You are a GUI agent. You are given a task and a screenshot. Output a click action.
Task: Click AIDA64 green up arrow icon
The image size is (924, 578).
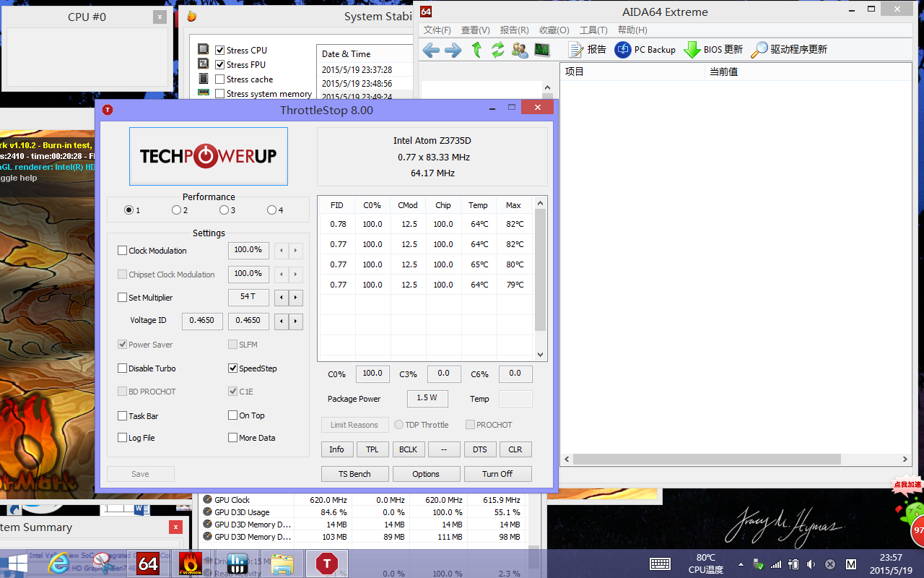coord(476,50)
